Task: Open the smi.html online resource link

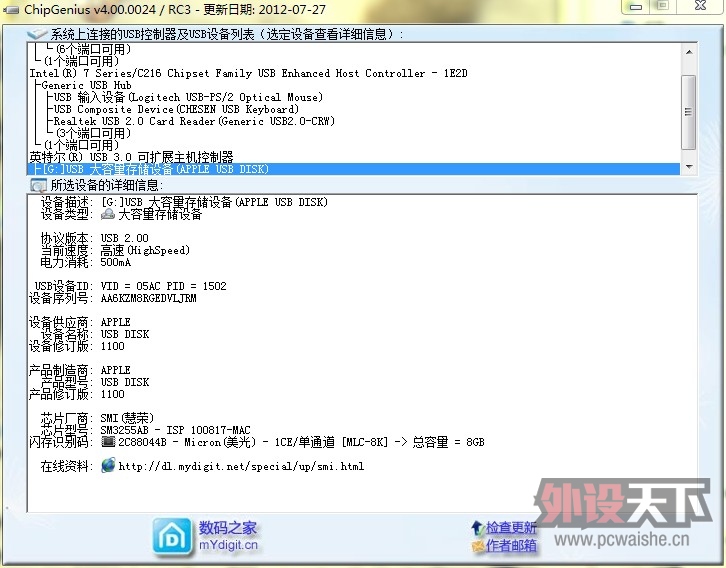Action: click(x=241, y=466)
